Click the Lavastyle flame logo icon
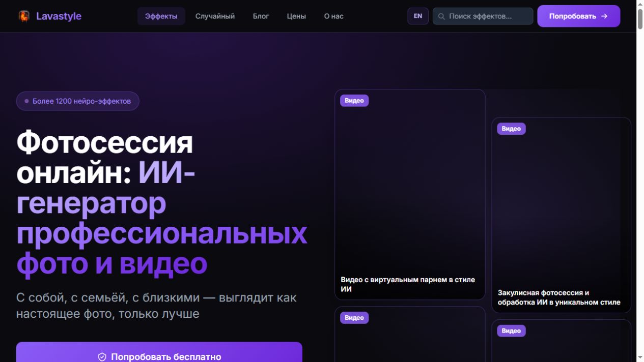Image resolution: width=644 pixels, height=362 pixels. (x=24, y=16)
